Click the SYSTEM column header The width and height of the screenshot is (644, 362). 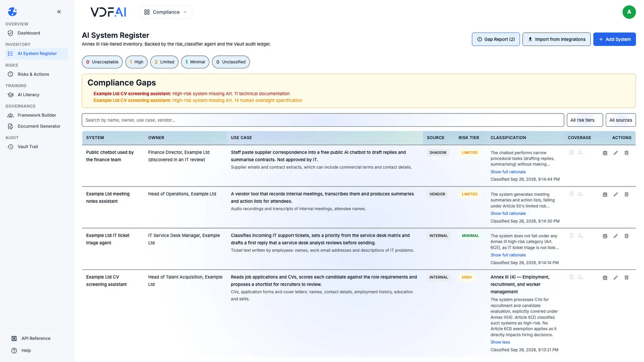[x=95, y=138]
